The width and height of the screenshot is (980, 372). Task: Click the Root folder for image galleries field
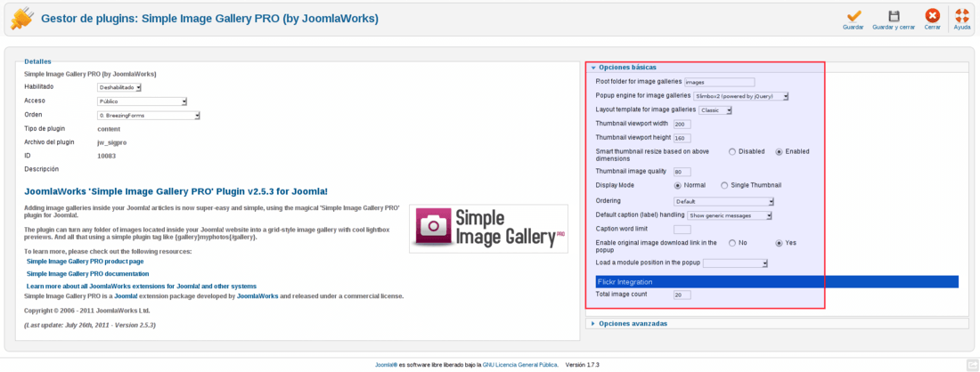click(719, 82)
